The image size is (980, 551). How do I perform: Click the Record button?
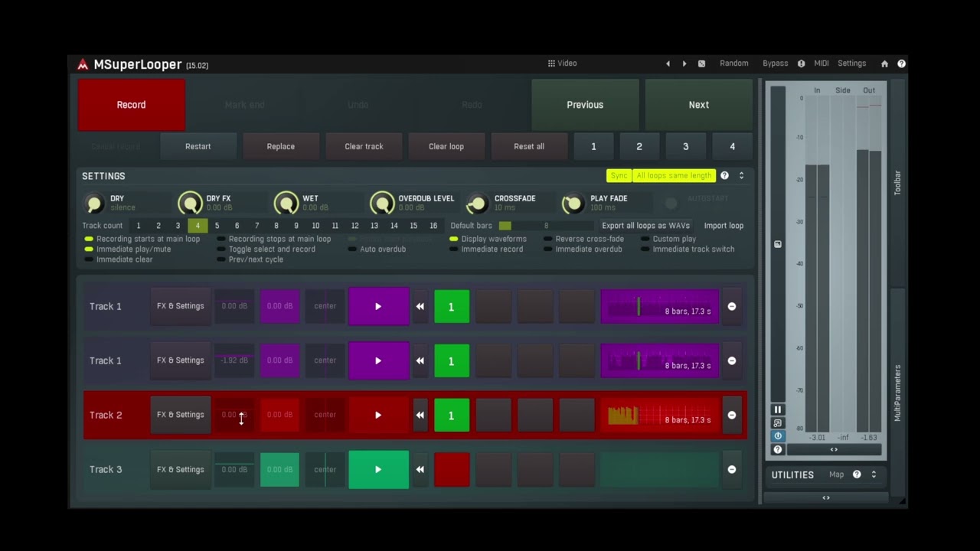tap(131, 105)
